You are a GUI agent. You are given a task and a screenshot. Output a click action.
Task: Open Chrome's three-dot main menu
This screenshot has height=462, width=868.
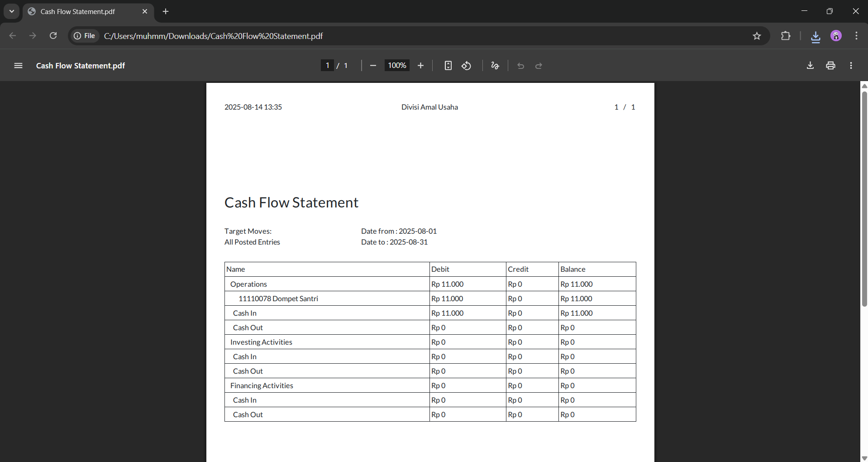[856, 36]
